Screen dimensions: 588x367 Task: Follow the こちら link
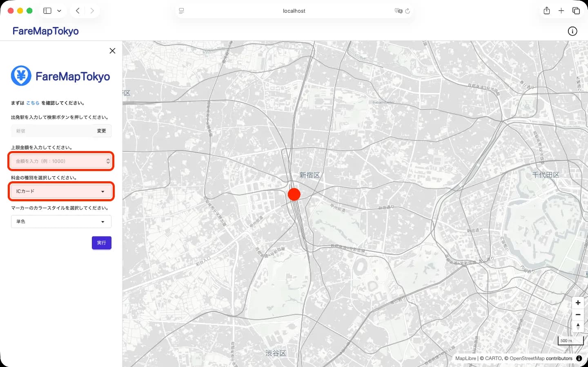point(33,103)
